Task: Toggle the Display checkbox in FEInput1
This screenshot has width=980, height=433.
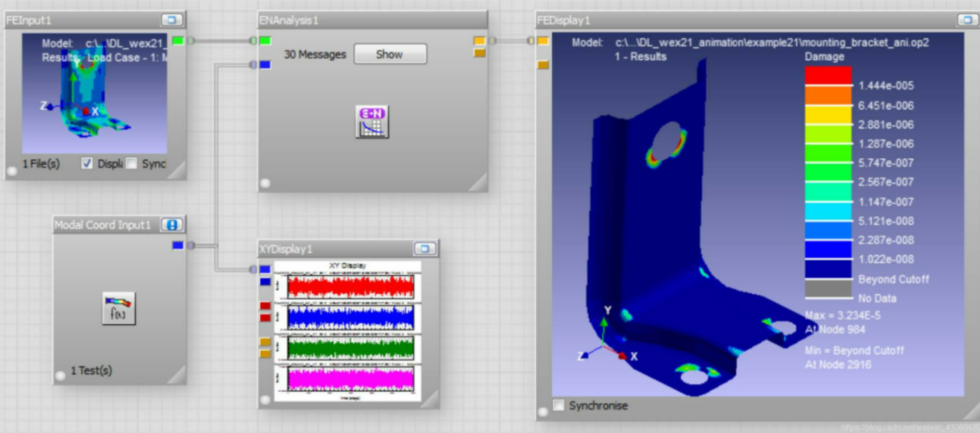Action: pos(87,163)
